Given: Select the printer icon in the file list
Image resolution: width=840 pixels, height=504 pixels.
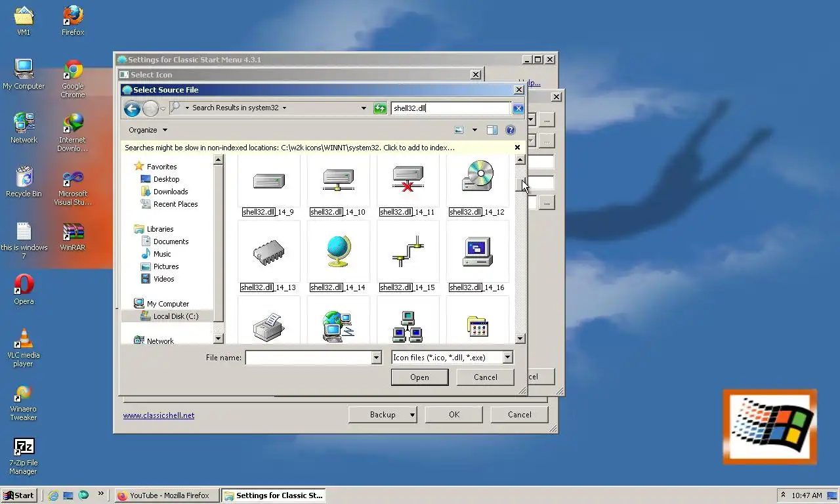Looking at the screenshot, I should click(268, 327).
